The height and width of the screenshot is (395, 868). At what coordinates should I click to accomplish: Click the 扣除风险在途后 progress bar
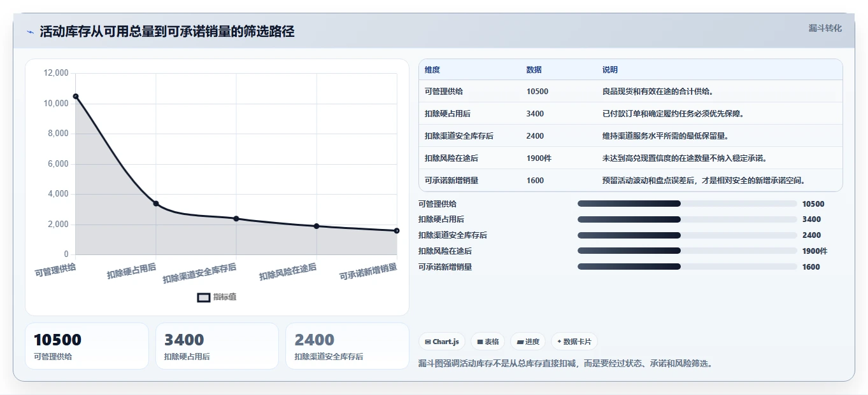(x=687, y=251)
